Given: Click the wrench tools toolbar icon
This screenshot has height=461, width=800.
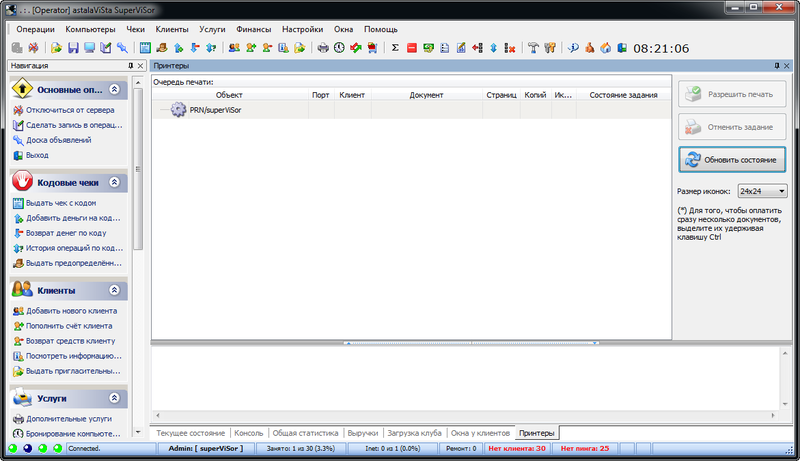Looking at the screenshot, I should [549, 48].
